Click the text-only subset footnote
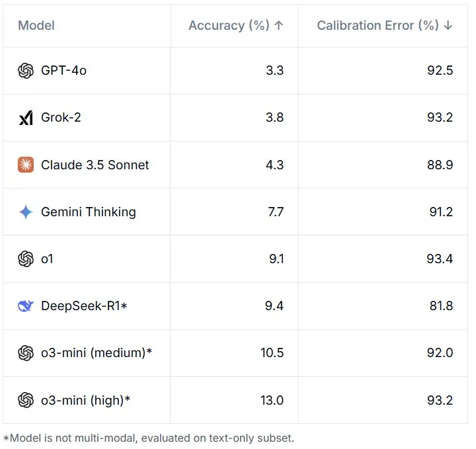Image resolution: width=476 pixels, height=449 pixels. click(x=149, y=438)
